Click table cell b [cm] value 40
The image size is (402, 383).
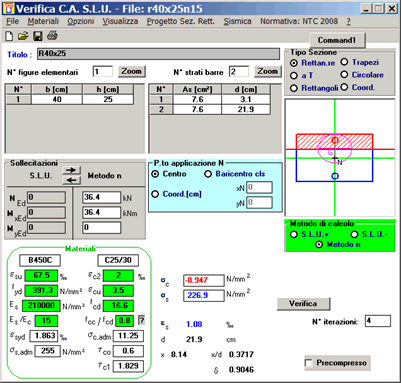[x=57, y=99]
